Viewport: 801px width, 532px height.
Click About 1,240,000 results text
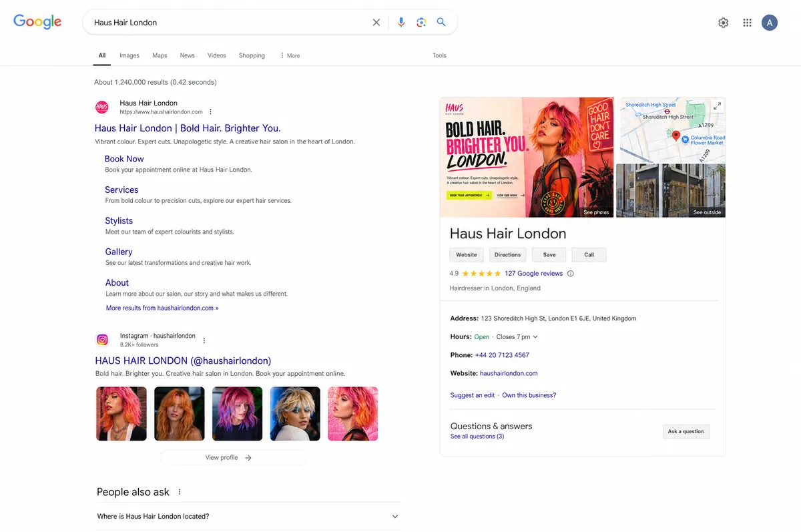coord(156,82)
